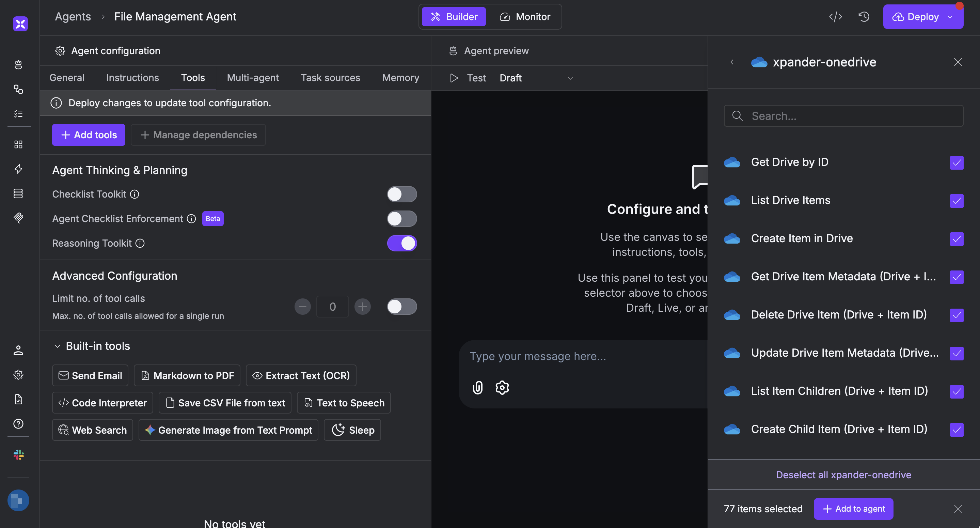Viewport: 980px width, 528px height.
Task: Click the Add to agent button
Action: (853, 509)
